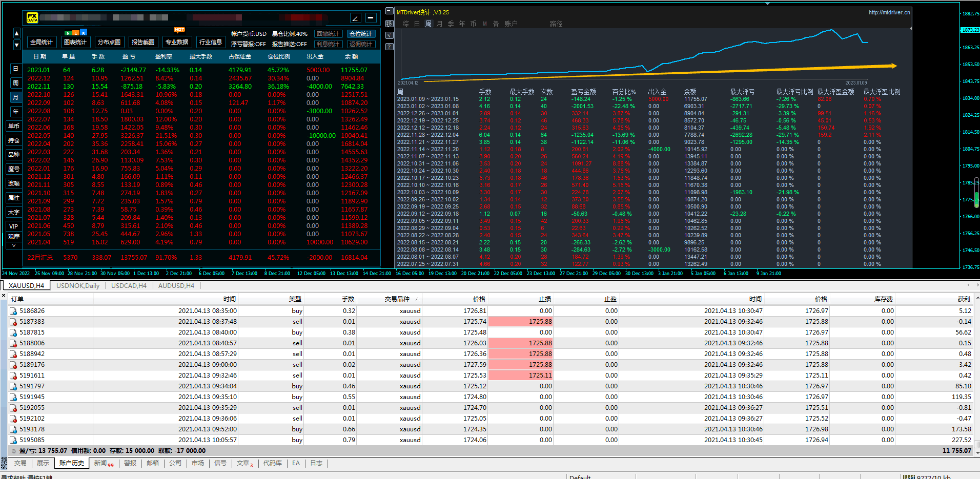Screen dimensions: 980x479
Task: Open 持仓 holdings in FX sidebar
Action: pyautogui.click(x=14, y=140)
